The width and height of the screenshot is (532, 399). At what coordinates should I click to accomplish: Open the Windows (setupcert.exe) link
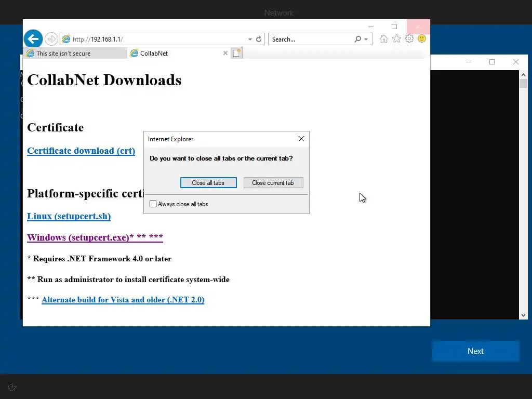[95, 237]
